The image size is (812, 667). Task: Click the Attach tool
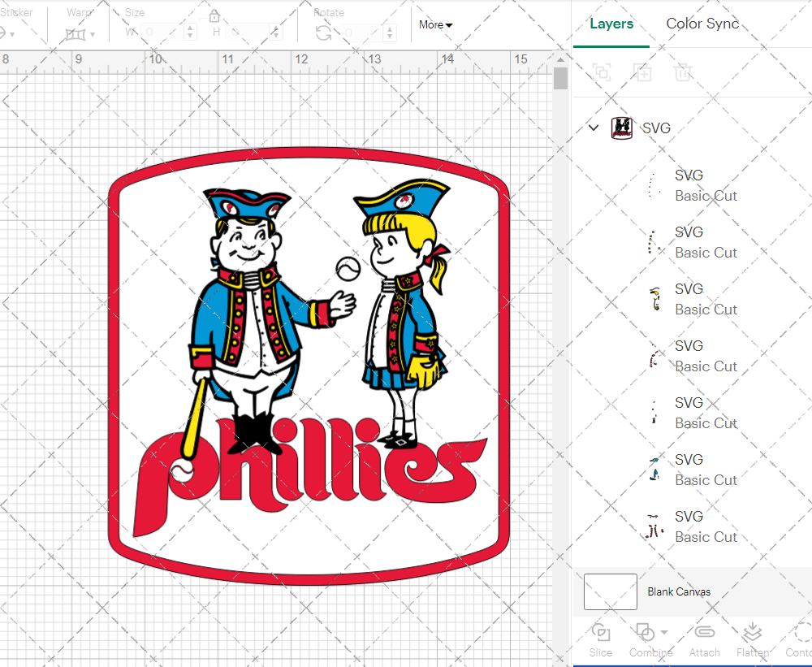tap(704, 641)
